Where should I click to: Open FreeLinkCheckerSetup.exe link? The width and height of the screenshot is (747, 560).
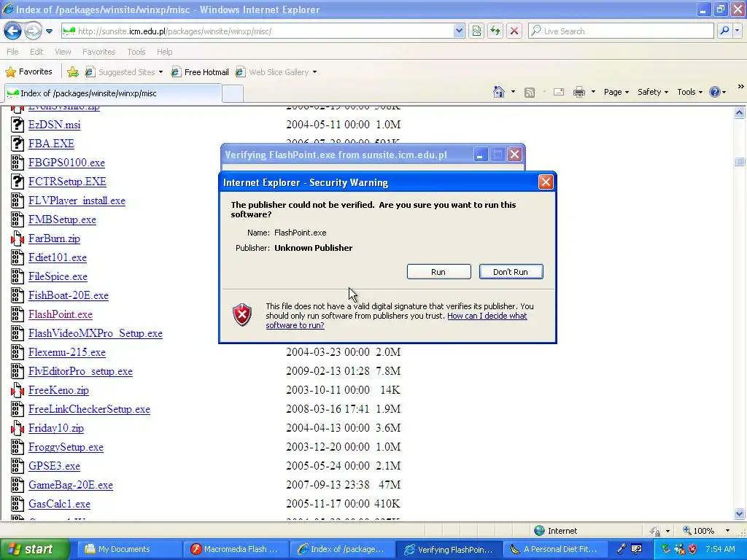pyautogui.click(x=89, y=410)
